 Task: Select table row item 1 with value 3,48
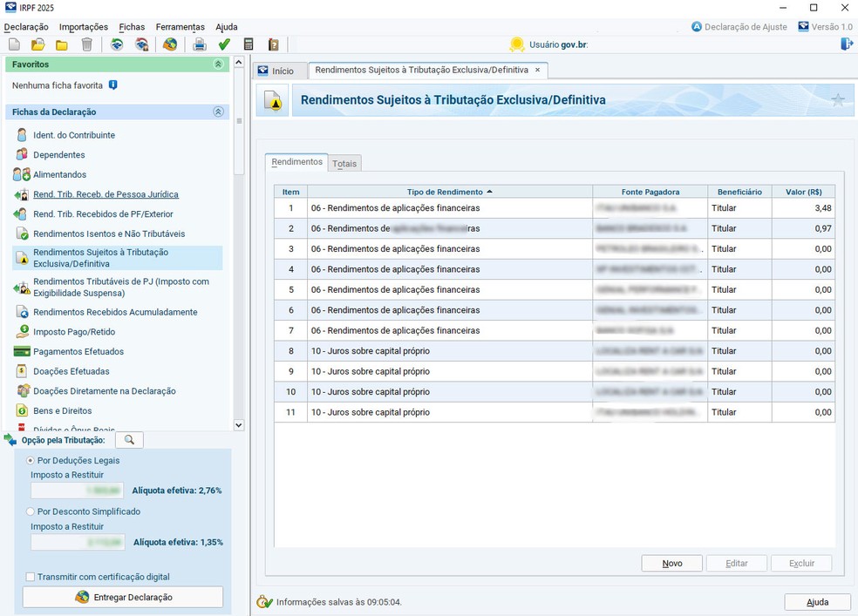point(555,207)
